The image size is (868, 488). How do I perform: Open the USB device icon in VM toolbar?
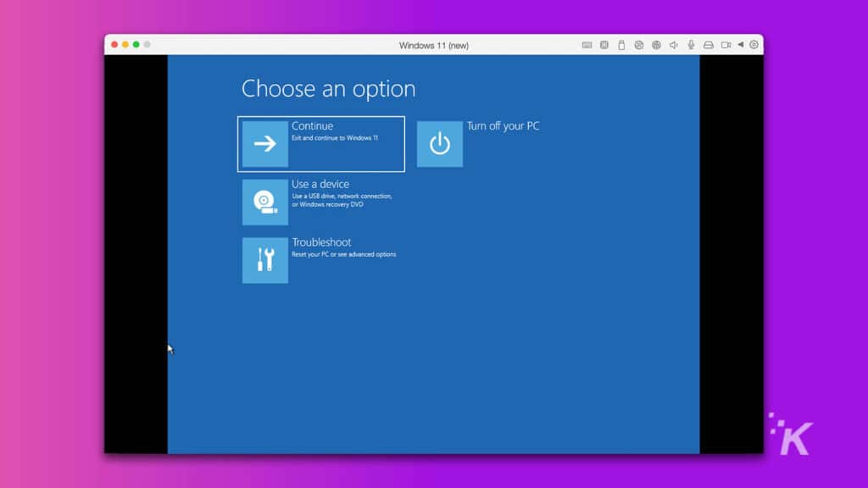621,46
